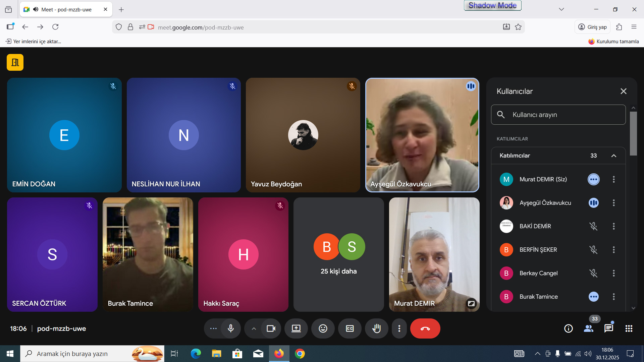Toggle the microphone button

tap(231, 328)
